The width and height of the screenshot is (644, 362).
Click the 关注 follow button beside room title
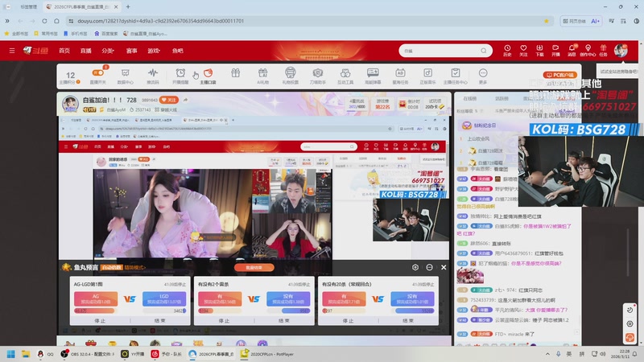coord(169,100)
